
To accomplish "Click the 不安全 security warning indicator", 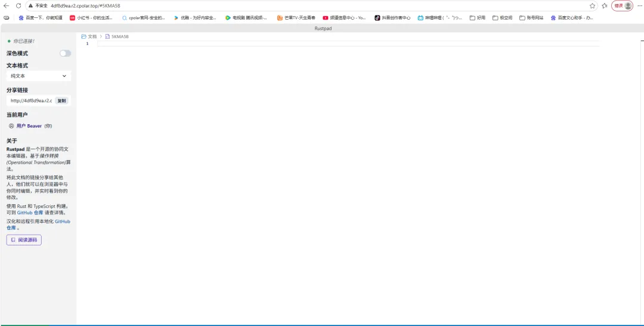I will [38, 6].
